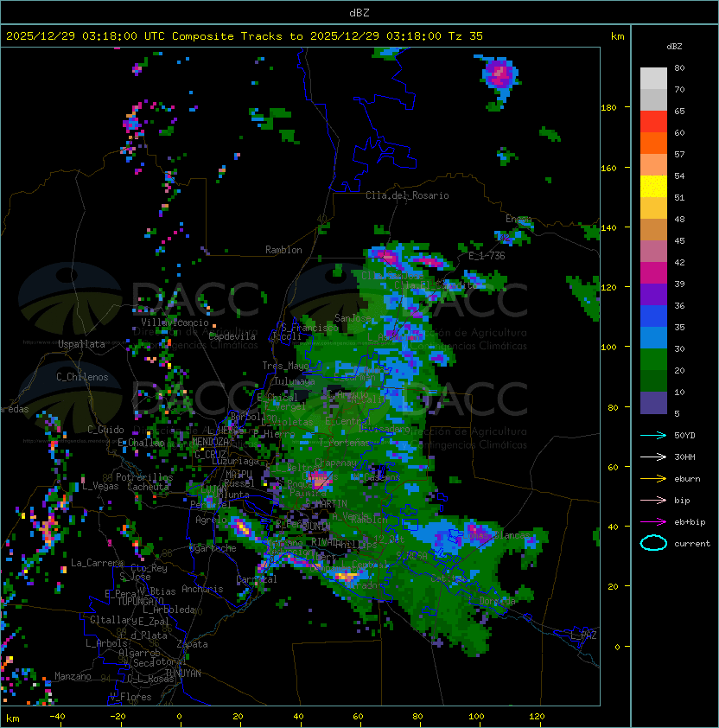Viewport: 719px width, 728px height.
Task: Click the 'dBZ' title at top center
Action: 359,12
